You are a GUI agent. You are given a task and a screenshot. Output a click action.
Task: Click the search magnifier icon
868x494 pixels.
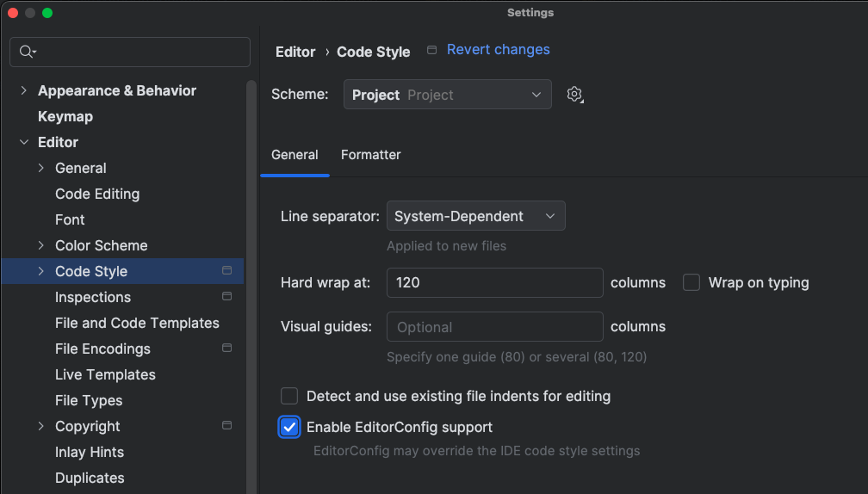pyautogui.click(x=27, y=52)
